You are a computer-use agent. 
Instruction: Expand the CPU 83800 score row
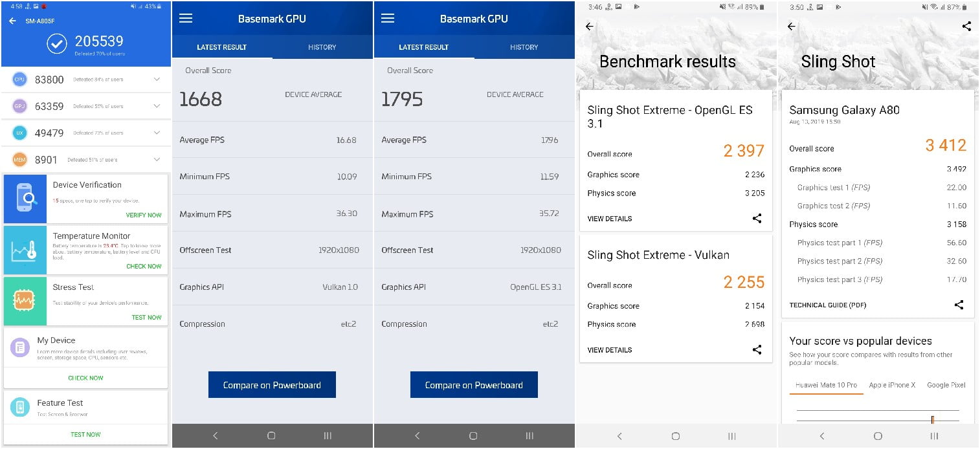(157, 80)
